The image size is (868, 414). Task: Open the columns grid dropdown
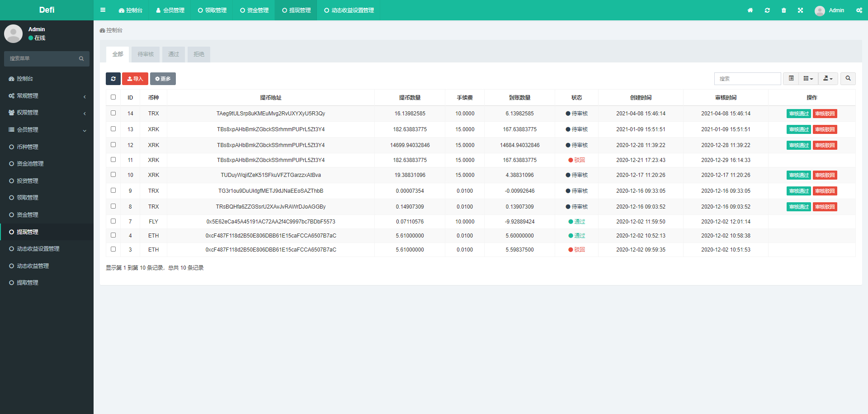pyautogui.click(x=808, y=79)
